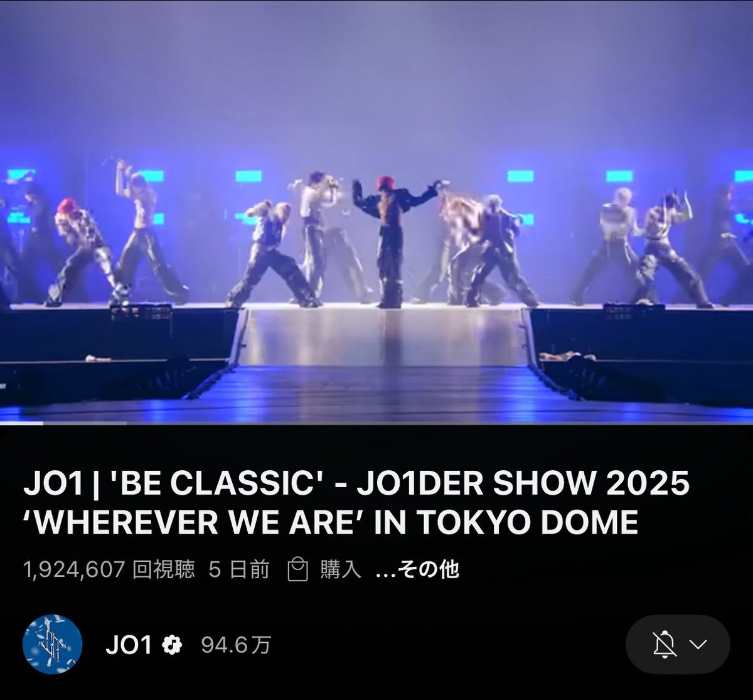Seek to the gray buffered segment of the progress bar

coord(85,423)
